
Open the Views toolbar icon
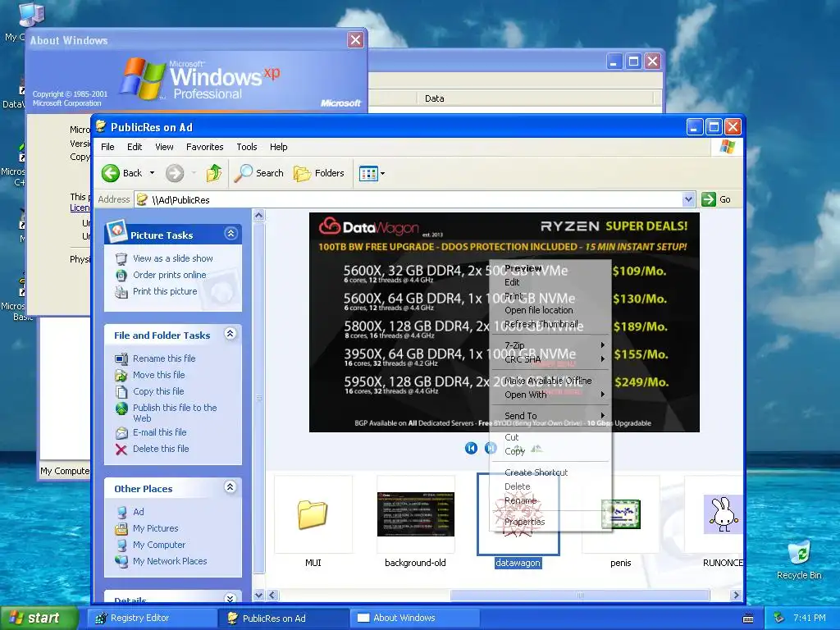368,173
